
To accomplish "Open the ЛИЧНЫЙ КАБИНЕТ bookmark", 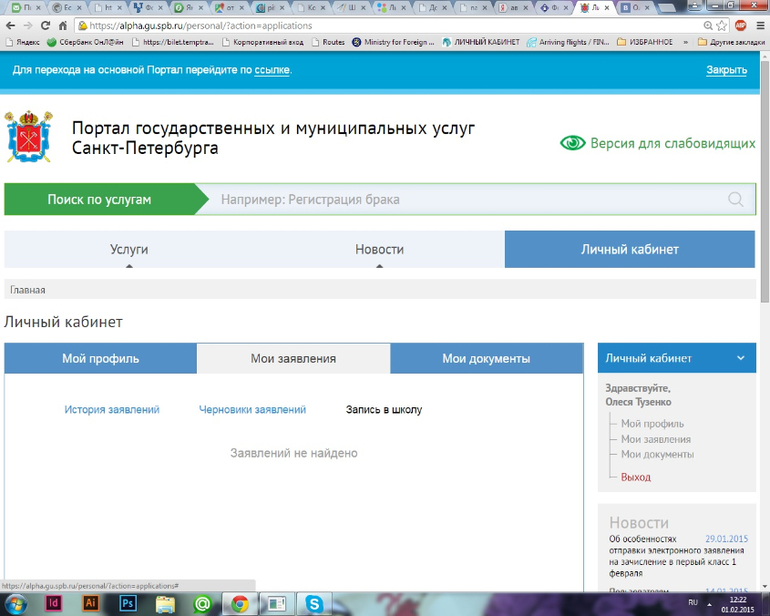I will (x=481, y=42).
